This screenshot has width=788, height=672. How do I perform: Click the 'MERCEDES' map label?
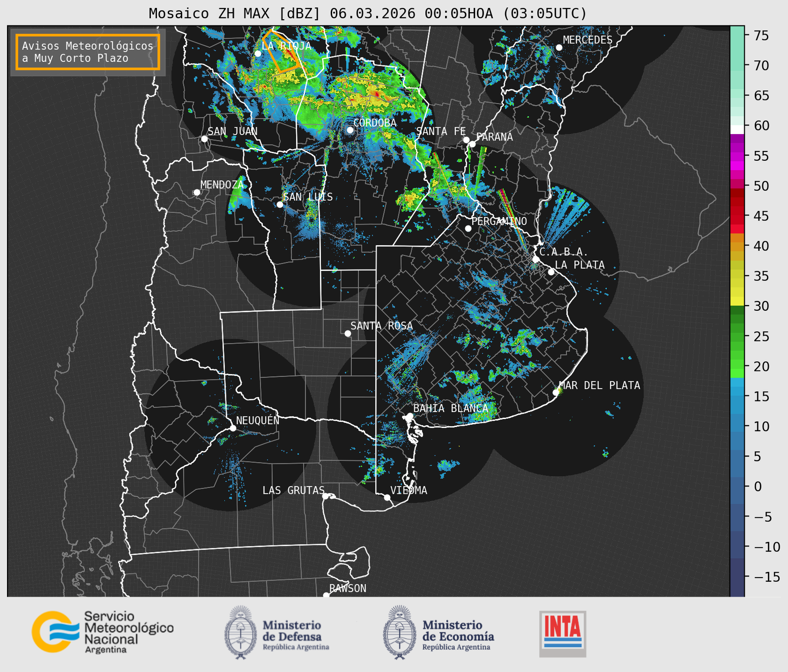pos(588,40)
